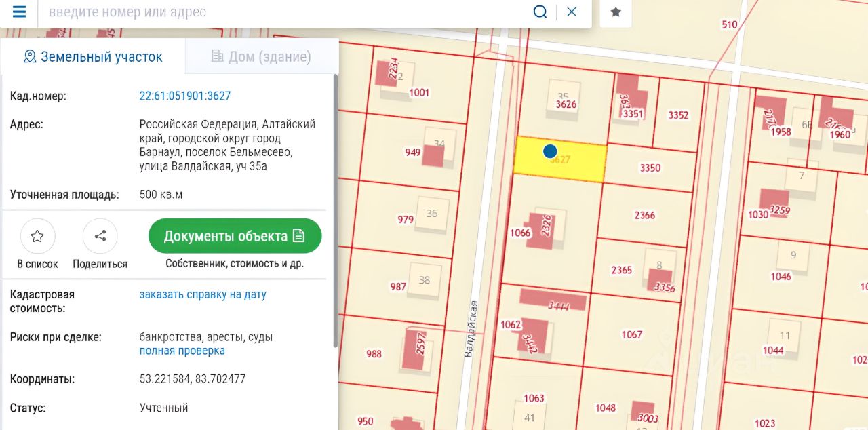Click the info panel scrollbar

tap(334, 210)
